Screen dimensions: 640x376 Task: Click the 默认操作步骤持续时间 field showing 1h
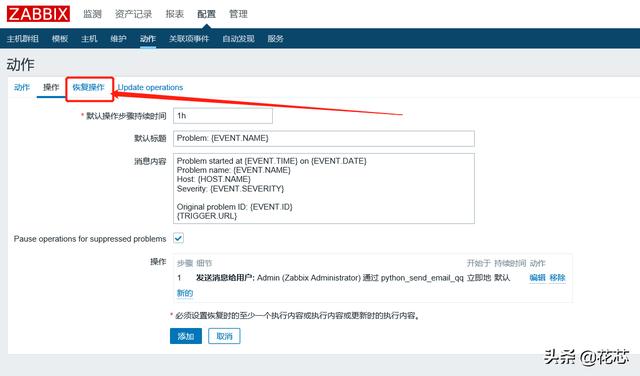223,116
